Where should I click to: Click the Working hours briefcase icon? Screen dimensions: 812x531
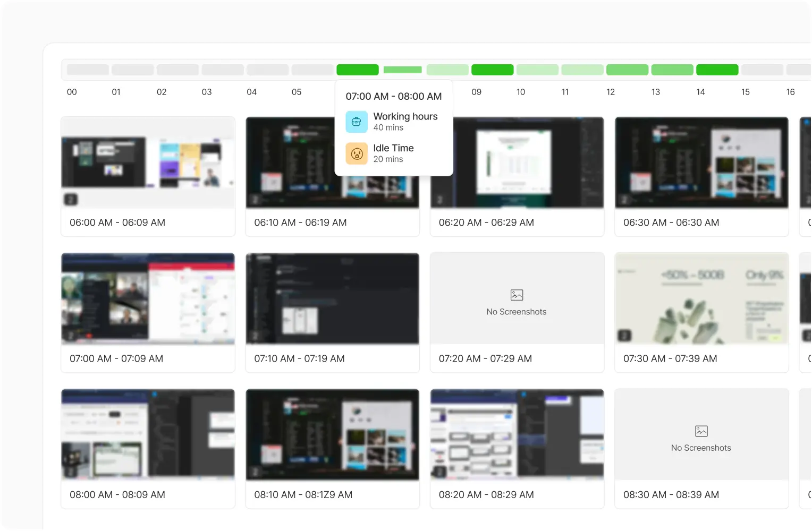[357, 122]
